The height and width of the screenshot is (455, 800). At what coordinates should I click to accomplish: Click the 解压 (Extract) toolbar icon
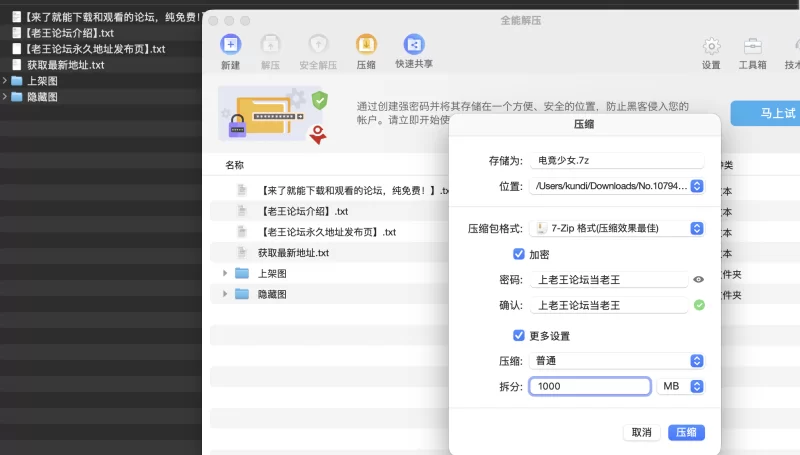pyautogui.click(x=270, y=45)
